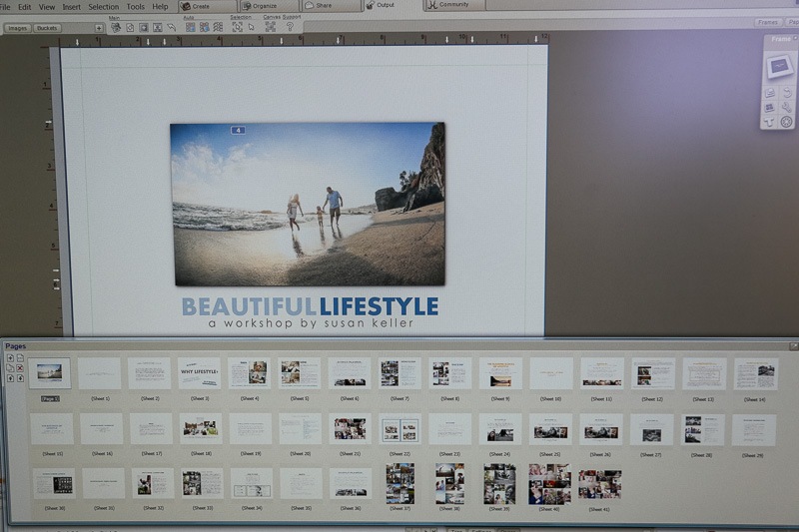Open the Insert menu
This screenshot has height=532, width=799.
[x=72, y=7]
